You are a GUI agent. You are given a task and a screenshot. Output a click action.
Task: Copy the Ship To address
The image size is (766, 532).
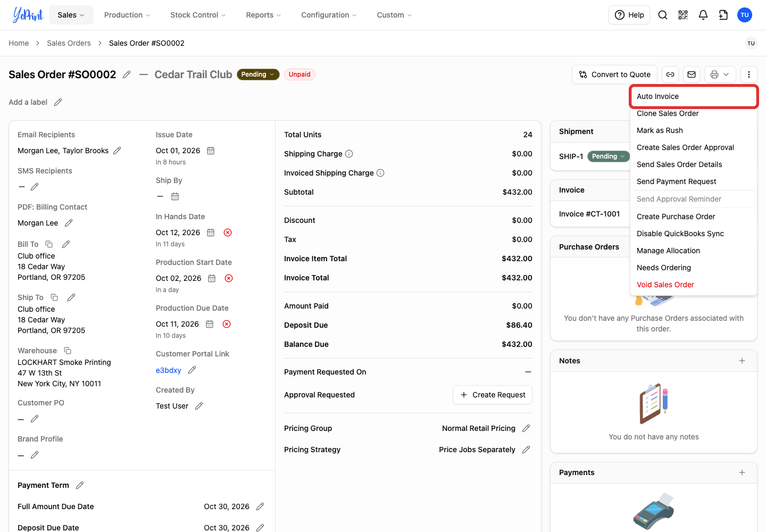point(54,297)
